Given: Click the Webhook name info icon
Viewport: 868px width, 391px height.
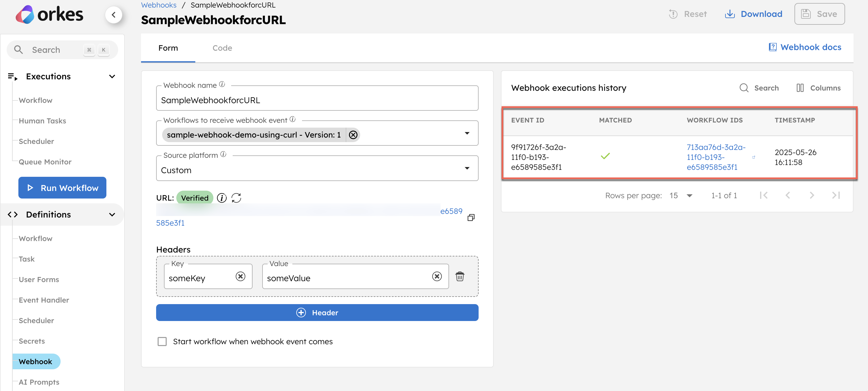Looking at the screenshot, I should click(222, 84).
